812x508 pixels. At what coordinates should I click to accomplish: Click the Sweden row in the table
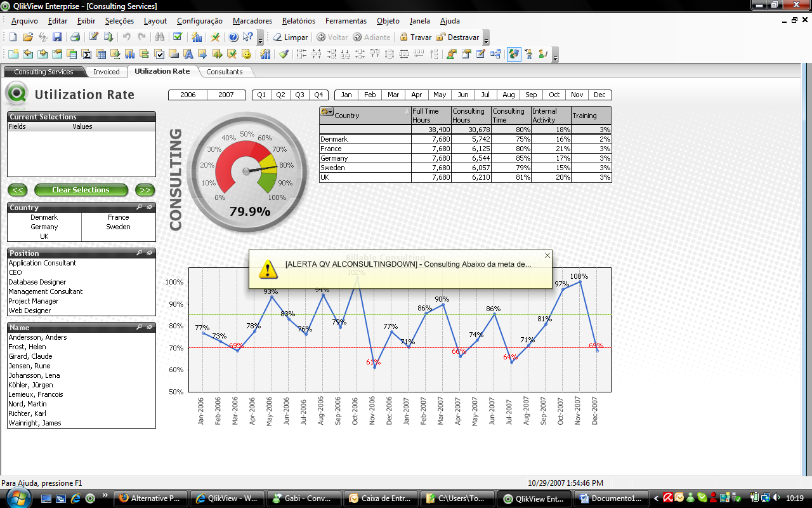click(x=466, y=168)
